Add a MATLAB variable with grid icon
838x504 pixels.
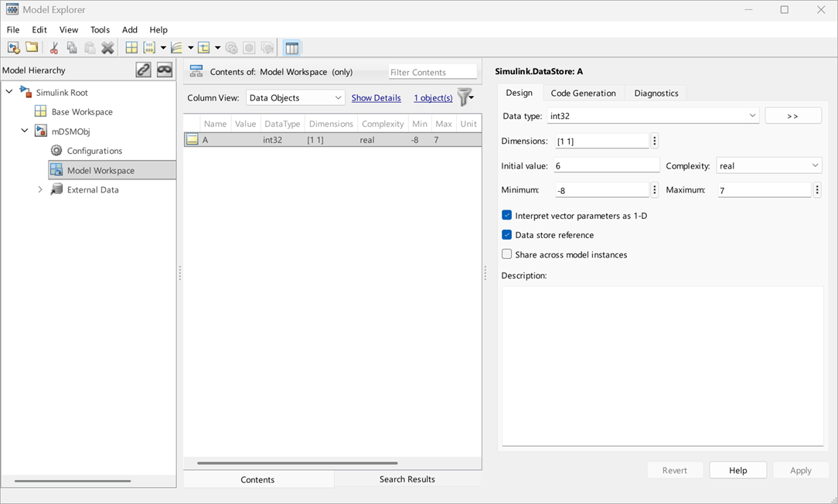pyautogui.click(x=131, y=48)
